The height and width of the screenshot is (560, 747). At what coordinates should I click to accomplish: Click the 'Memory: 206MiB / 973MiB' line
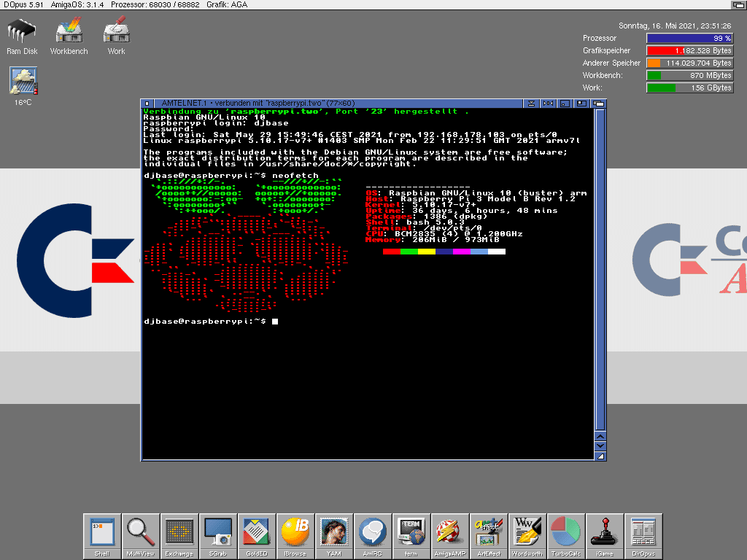[x=433, y=239]
